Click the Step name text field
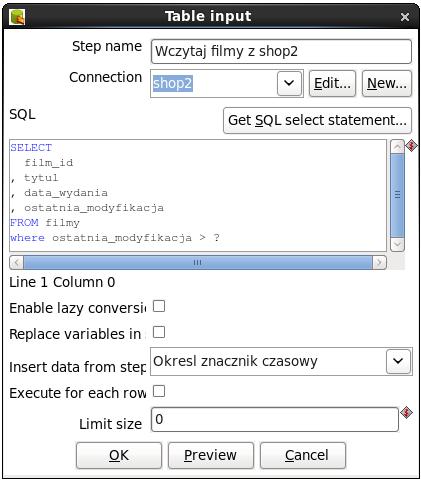This screenshot has width=421, height=482. click(281, 51)
